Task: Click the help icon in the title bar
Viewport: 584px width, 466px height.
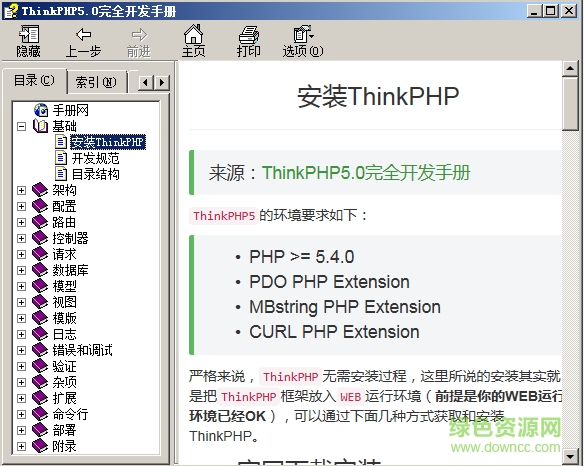Action: pyautogui.click(x=11, y=10)
